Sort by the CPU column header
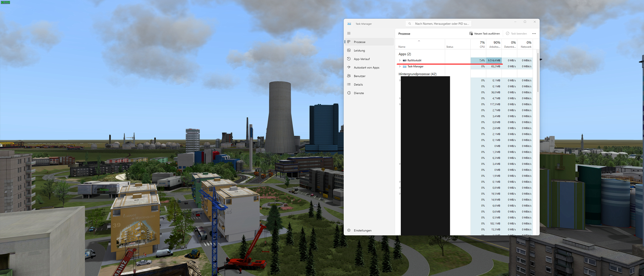 [478, 44]
